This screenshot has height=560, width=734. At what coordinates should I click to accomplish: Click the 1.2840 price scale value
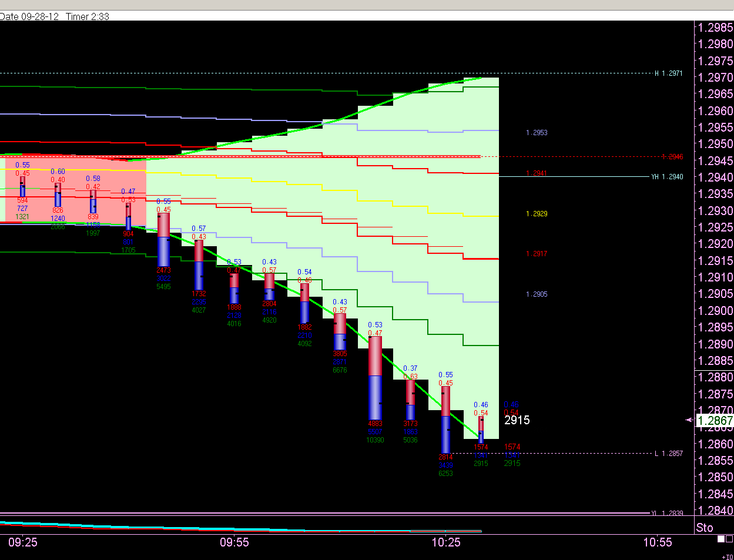coord(715,510)
